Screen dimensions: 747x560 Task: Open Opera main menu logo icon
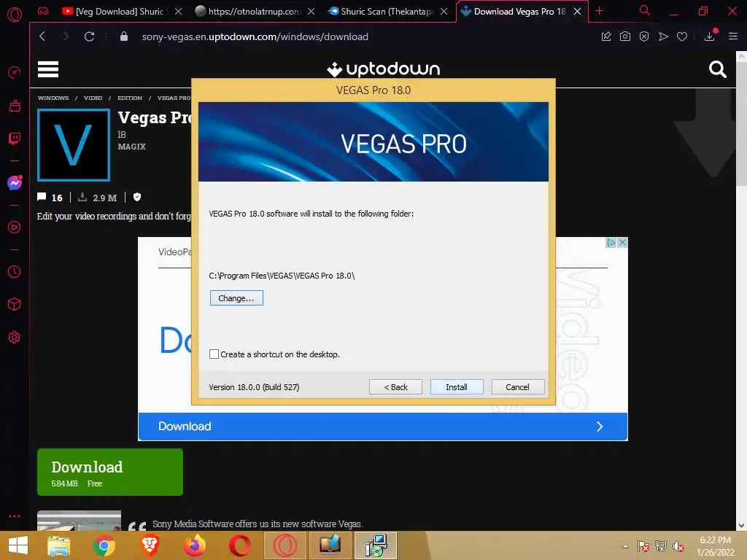click(x=15, y=15)
